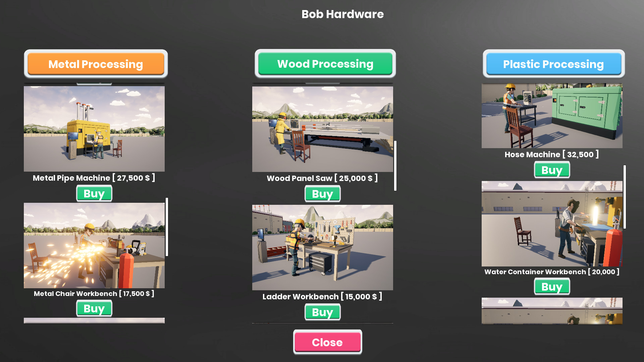
Task: Click Close to exit Bob Hardware
Action: tap(327, 342)
